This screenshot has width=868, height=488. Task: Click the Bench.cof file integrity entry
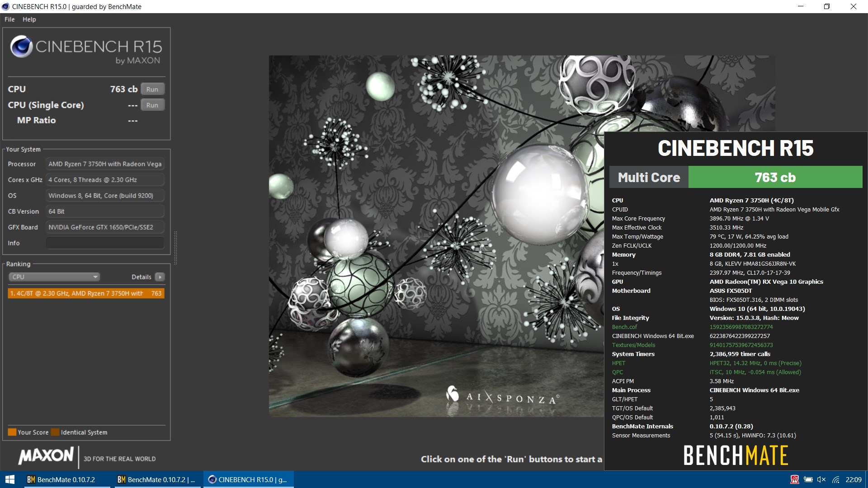click(x=624, y=327)
